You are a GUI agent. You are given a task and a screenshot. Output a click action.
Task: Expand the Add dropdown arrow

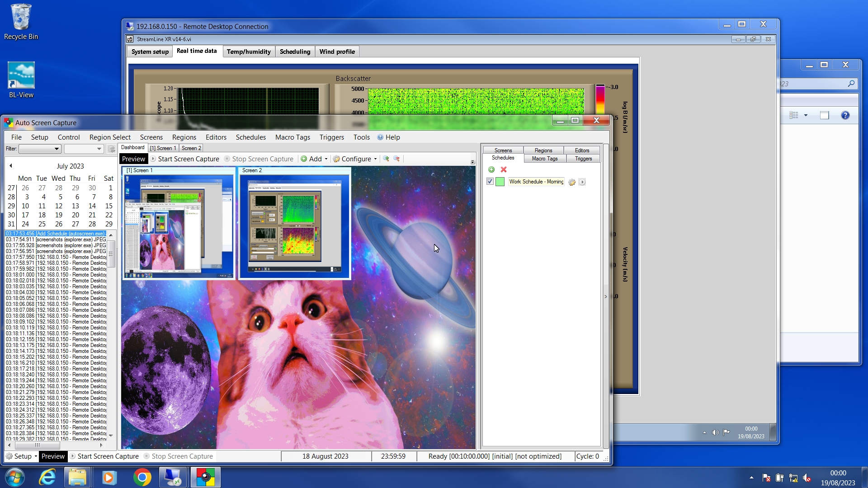326,159
